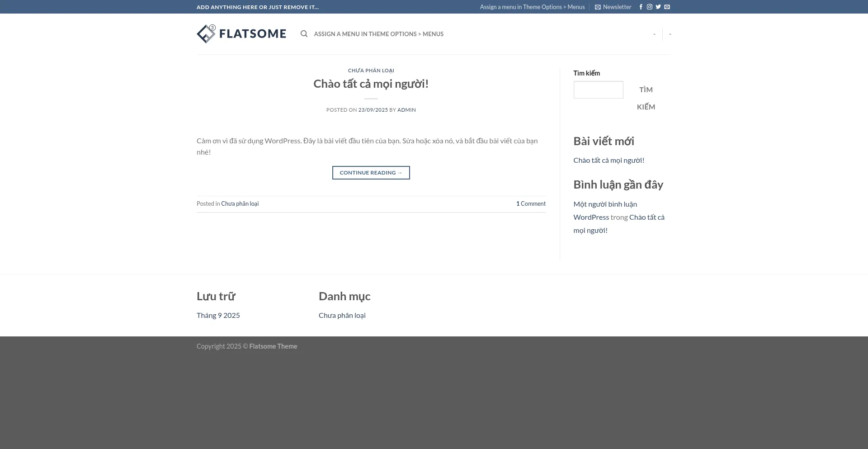Open the CHƯA PHÂN LOẠI category above the title
This screenshot has height=449, width=868.
pos(371,71)
